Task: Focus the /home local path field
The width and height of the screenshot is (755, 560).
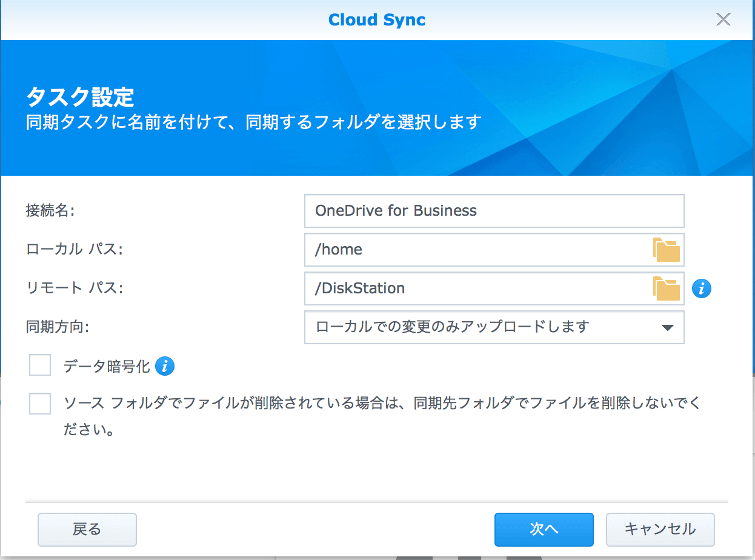Action: pos(476,250)
